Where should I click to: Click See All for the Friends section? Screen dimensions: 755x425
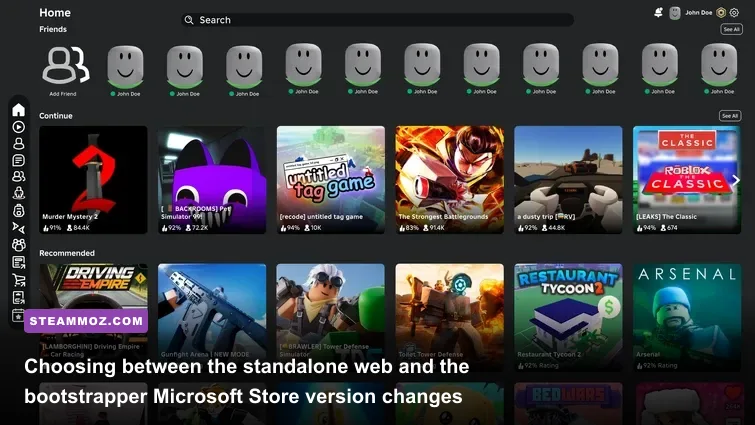[x=731, y=29]
